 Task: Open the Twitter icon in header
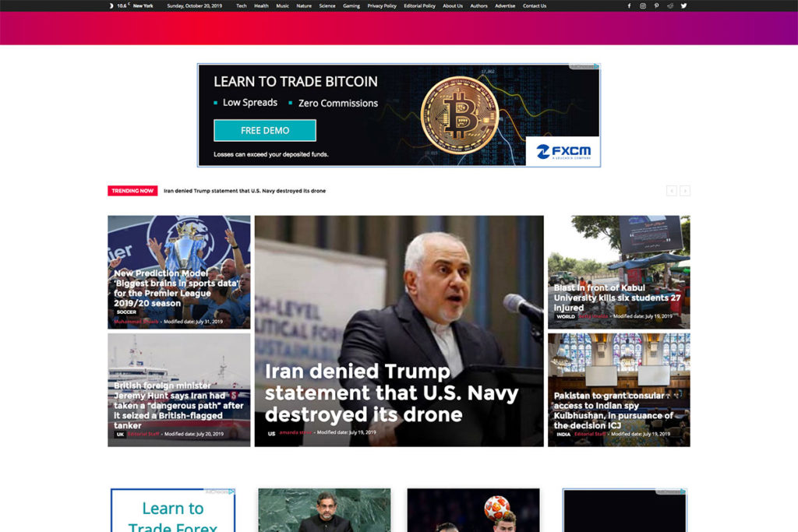point(683,5)
